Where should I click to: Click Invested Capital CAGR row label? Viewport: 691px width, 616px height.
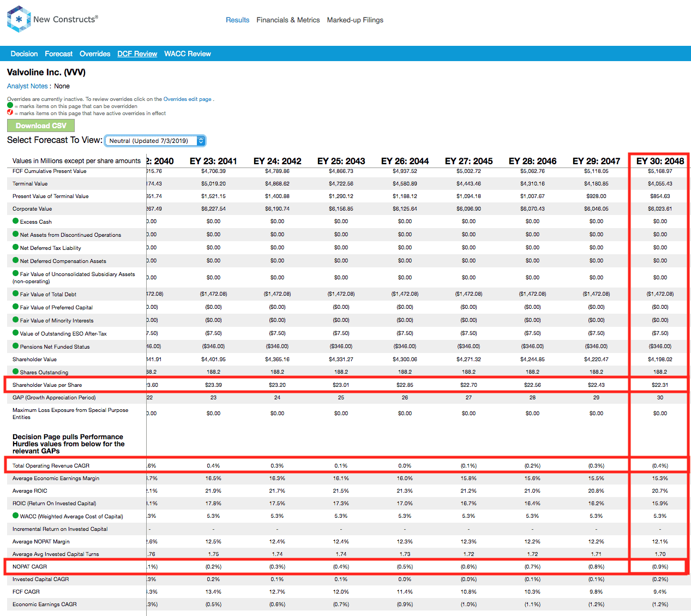coord(41,579)
